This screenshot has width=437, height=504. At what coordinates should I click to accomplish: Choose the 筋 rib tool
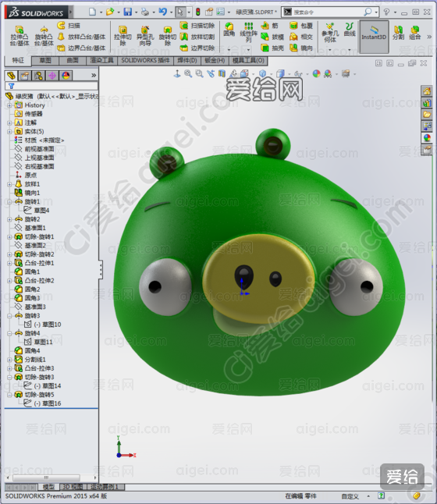pos(269,26)
